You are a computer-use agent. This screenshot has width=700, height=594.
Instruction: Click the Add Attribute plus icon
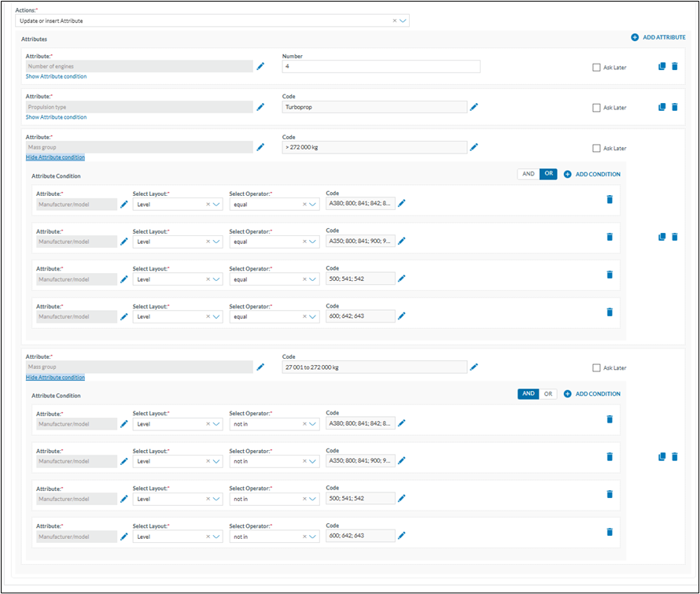coord(635,37)
